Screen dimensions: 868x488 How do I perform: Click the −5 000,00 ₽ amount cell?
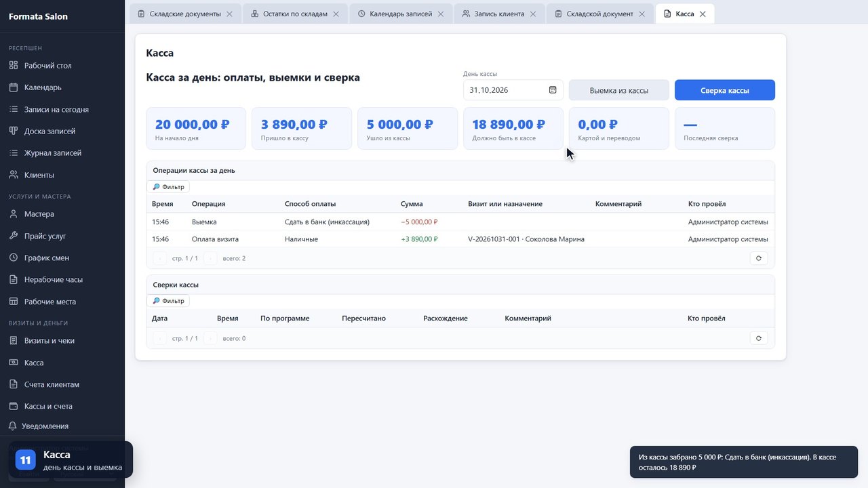click(419, 222)
